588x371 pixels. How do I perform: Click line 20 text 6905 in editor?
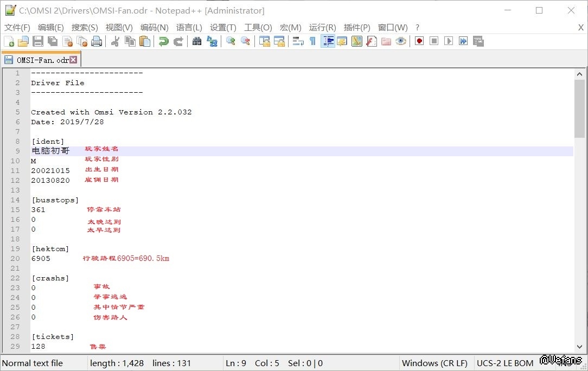(x=41, y=259)
